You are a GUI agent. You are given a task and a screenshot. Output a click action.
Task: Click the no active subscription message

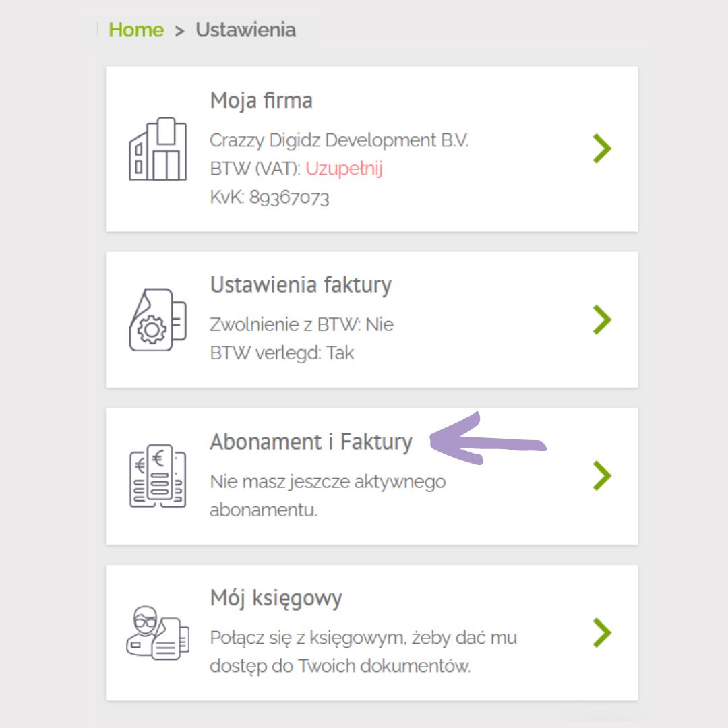click(x=328, y=495)
